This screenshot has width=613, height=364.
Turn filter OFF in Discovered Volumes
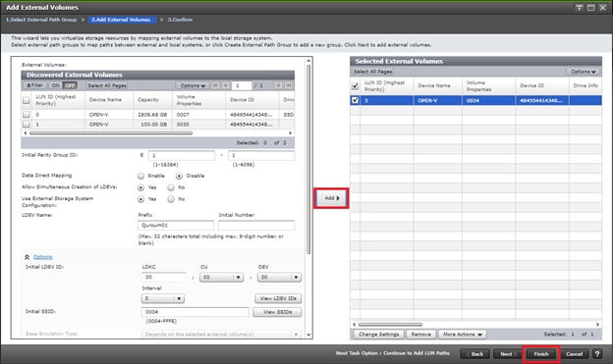click(x=70, y=85)
